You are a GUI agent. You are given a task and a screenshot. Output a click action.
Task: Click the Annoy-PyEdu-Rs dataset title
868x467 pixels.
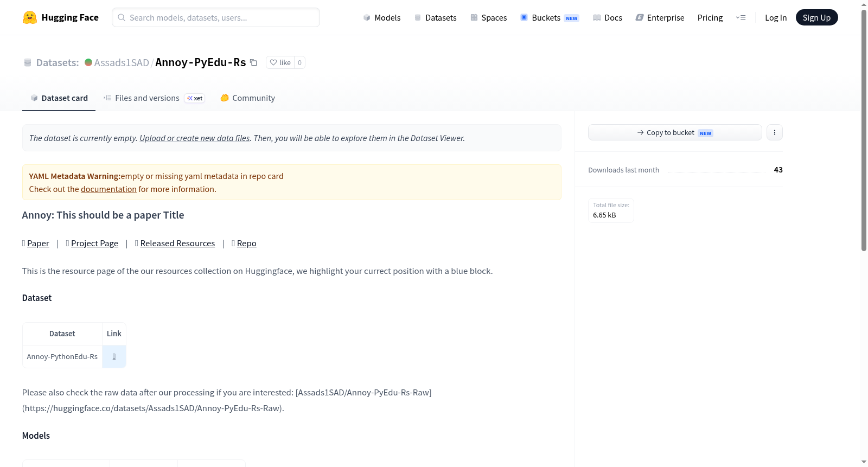pos(201,62)
